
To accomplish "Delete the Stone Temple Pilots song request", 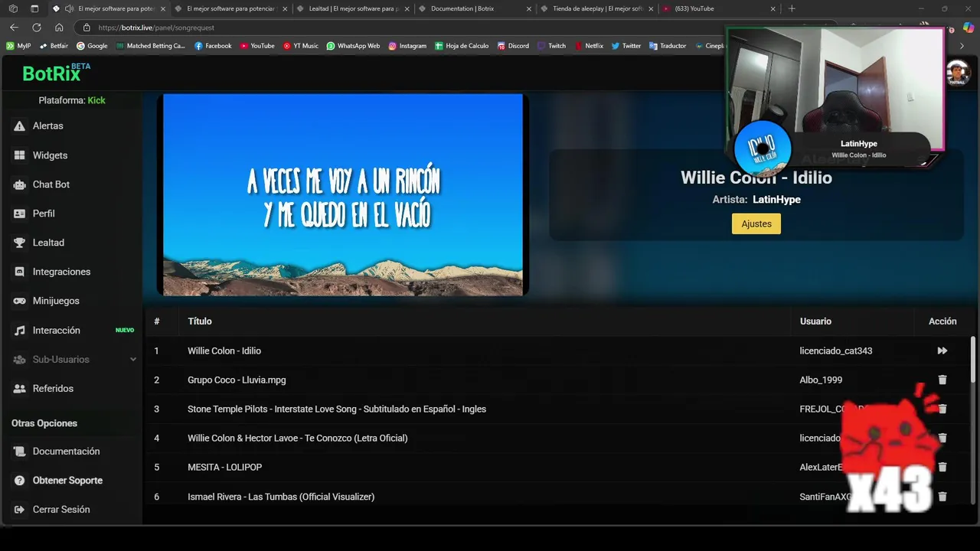I will [x=942, y=409].
